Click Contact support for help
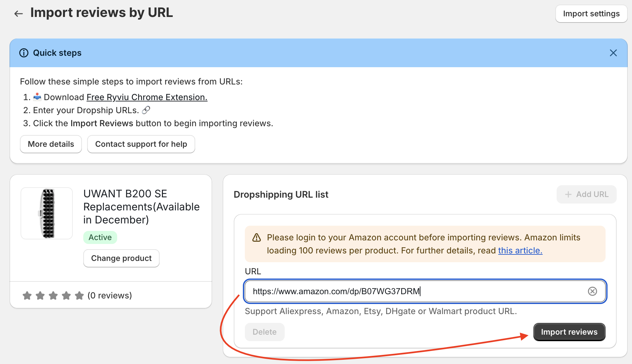The width and height of the screenshot is (632, 364). click(141, 144)
